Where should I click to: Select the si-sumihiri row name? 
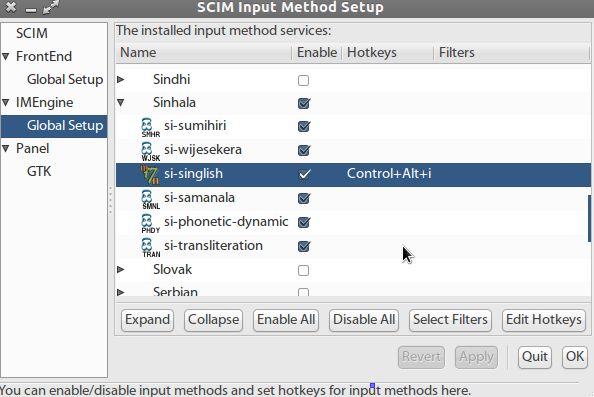(195, 126)
